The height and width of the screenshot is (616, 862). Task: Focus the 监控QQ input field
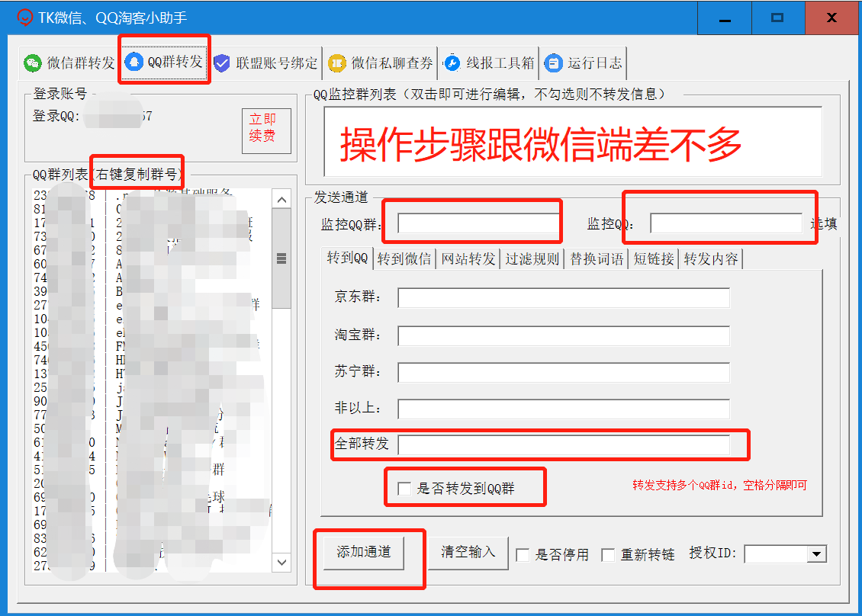pos(725,223)
